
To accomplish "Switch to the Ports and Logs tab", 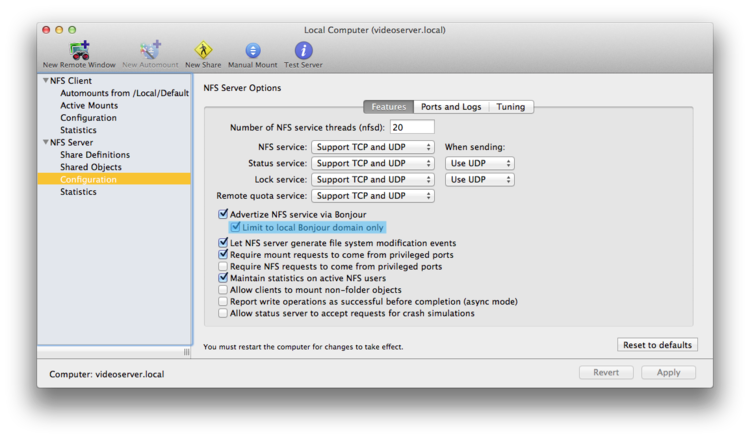I will click(x=451, y=107).
